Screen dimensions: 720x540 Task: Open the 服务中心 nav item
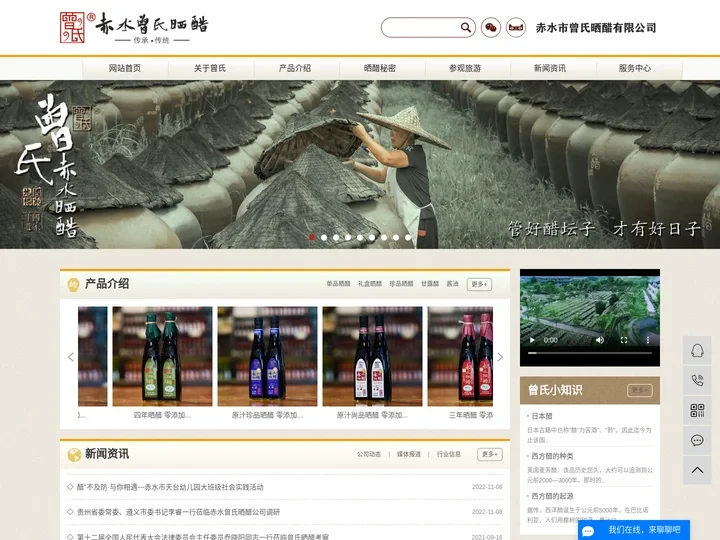(x=635, y=68)
